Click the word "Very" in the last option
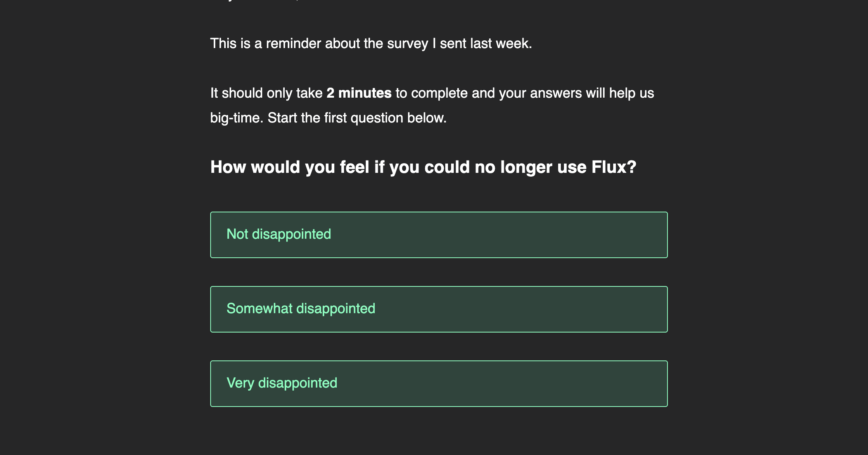Image resolution: width=868 pixels, height=455 pixels. [240, 383]
